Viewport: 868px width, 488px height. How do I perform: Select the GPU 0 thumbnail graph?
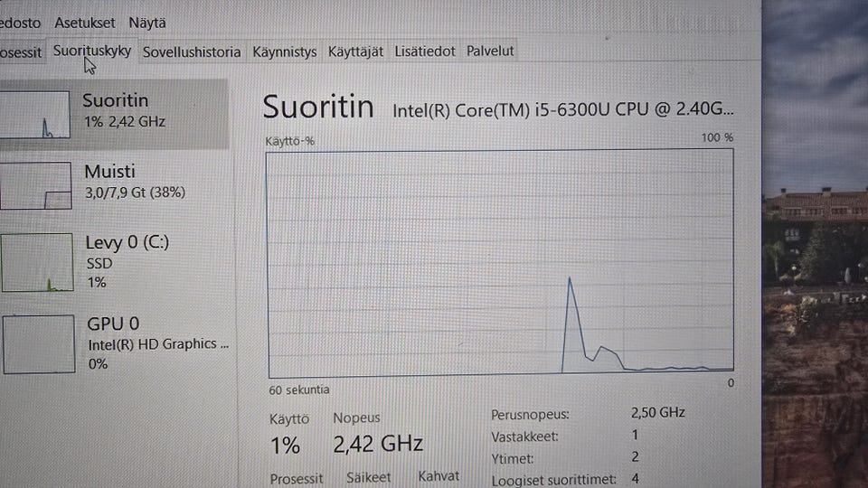39,344
